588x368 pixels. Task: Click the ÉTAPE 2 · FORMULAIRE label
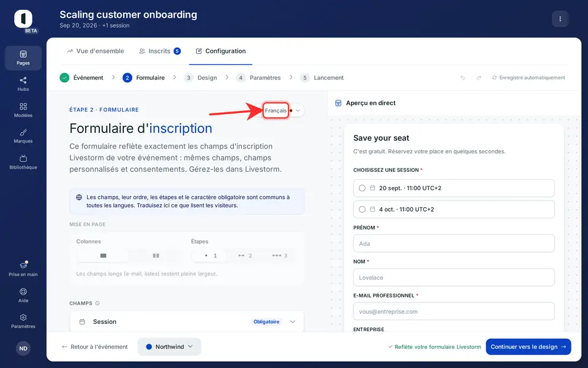click(x=104, y=110)
